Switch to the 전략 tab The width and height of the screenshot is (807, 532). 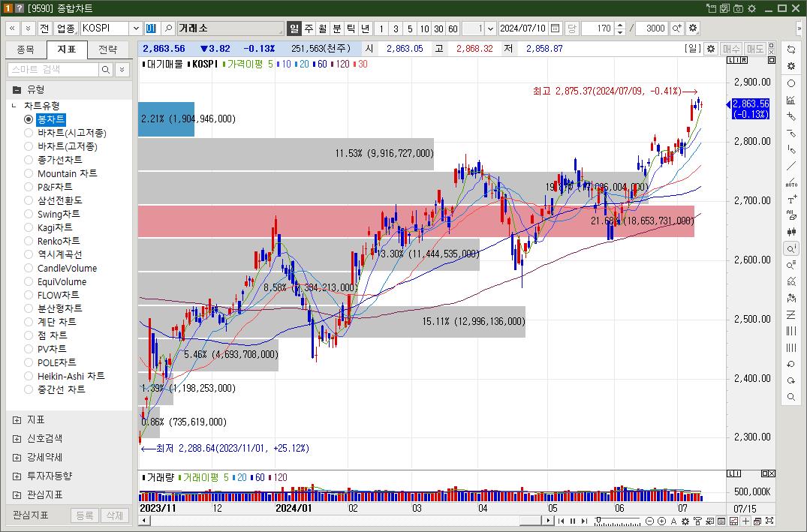tap(107, 50)
